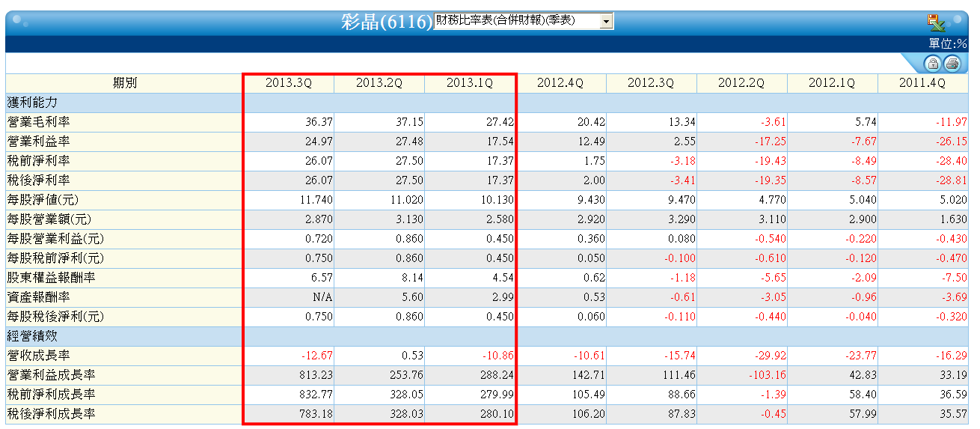Image resolution: width=980 pixels, height=429 pixels.
Task: Select the -17.25 cell in 2012.2Q
Action: coord(769,142)
